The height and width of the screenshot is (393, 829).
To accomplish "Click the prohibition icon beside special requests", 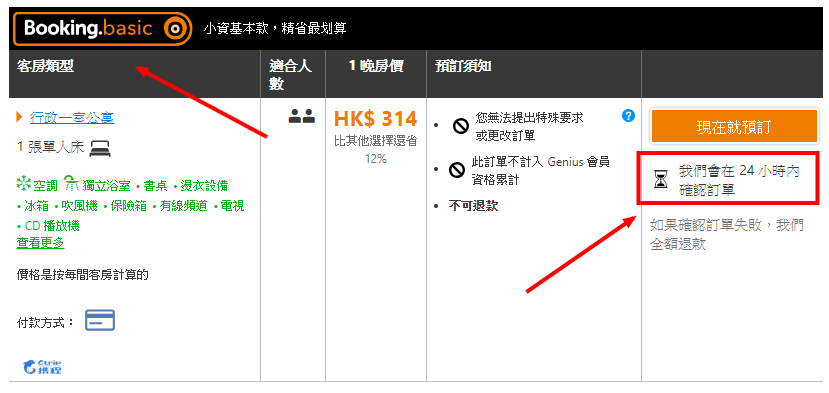I will coord(461,126).
